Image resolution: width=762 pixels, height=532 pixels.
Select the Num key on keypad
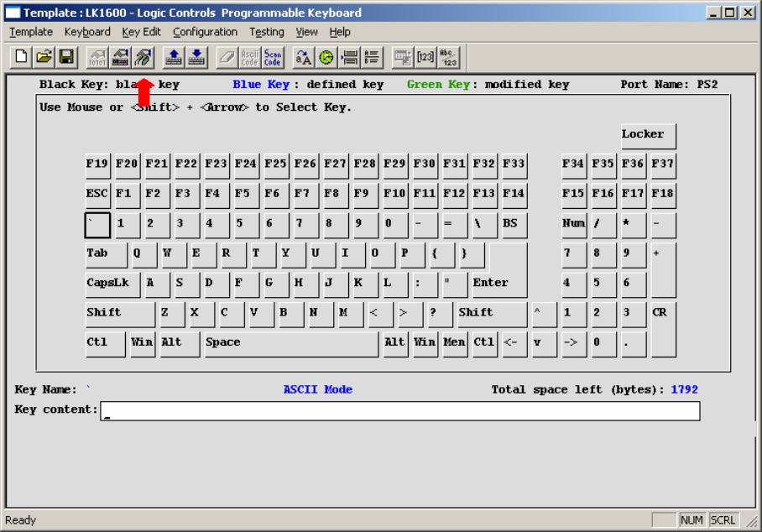pyautogui.click(x=574, y=224)
